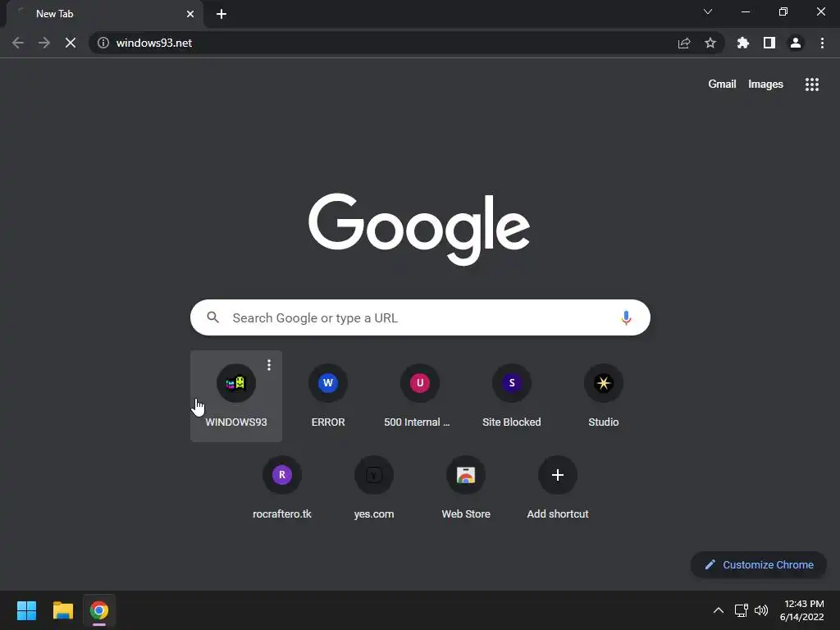Open the Web Store shortcut
Image resolution: width=840 pixels, height=630 pixels.
pyautogui.click(x=466, y=488)
